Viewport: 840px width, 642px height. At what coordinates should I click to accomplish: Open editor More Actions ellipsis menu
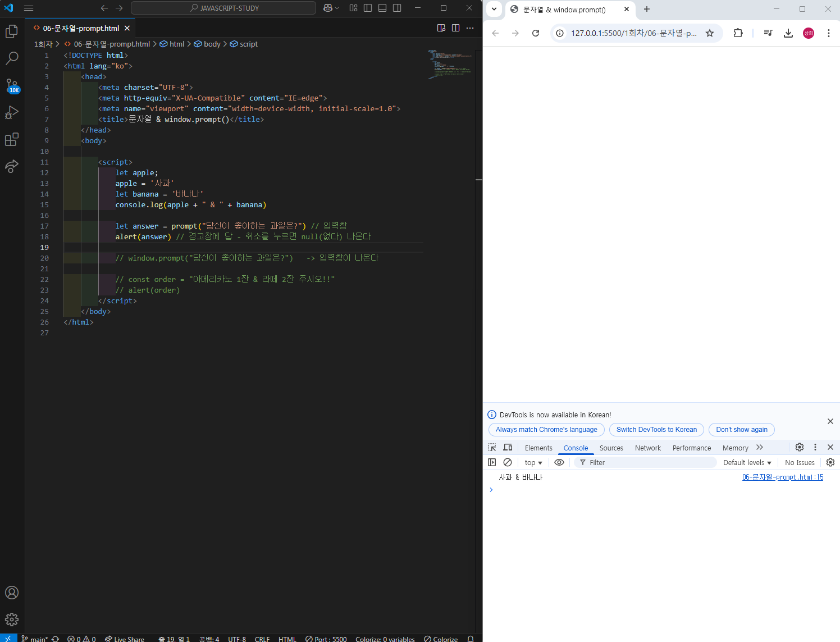coord(471,28)
